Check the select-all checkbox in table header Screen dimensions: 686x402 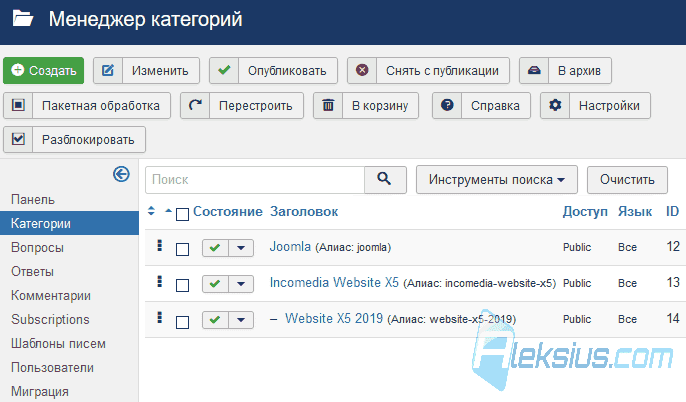pos(182,214)
